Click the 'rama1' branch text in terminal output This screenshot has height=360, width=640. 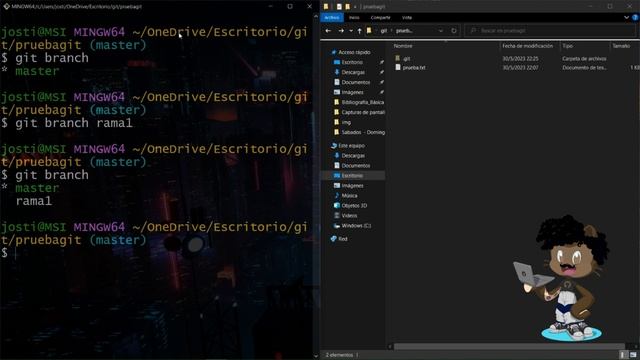(x=34, y=201)
